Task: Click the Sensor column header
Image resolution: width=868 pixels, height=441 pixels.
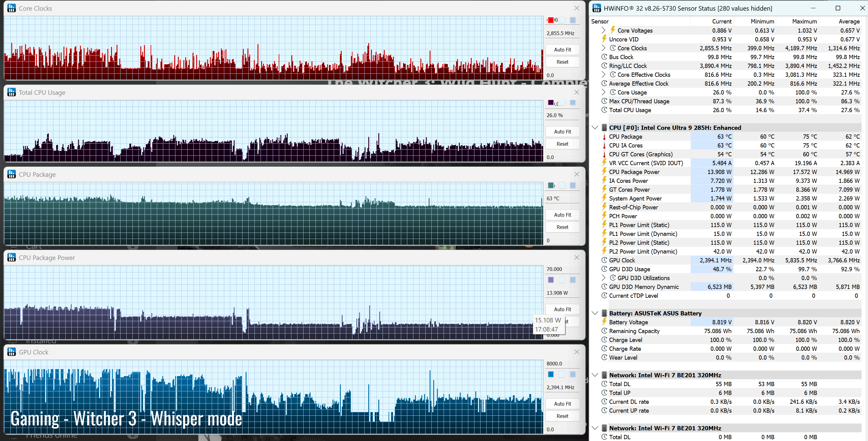Action: click(x=640, y=21)
